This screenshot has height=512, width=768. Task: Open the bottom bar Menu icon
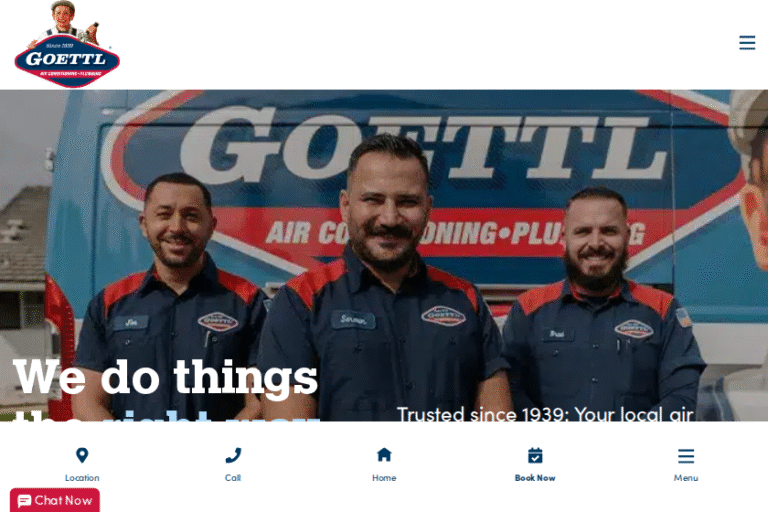point(686,456)
